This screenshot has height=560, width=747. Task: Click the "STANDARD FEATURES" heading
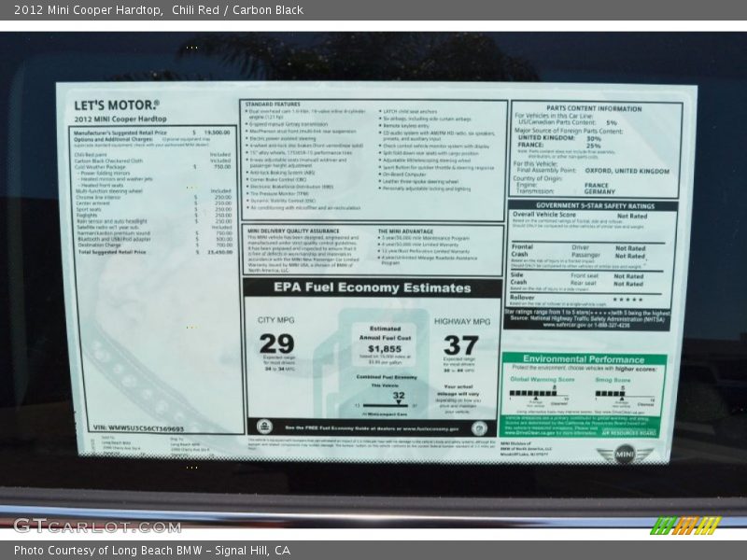pyautogui.click(x=273, y=104)
